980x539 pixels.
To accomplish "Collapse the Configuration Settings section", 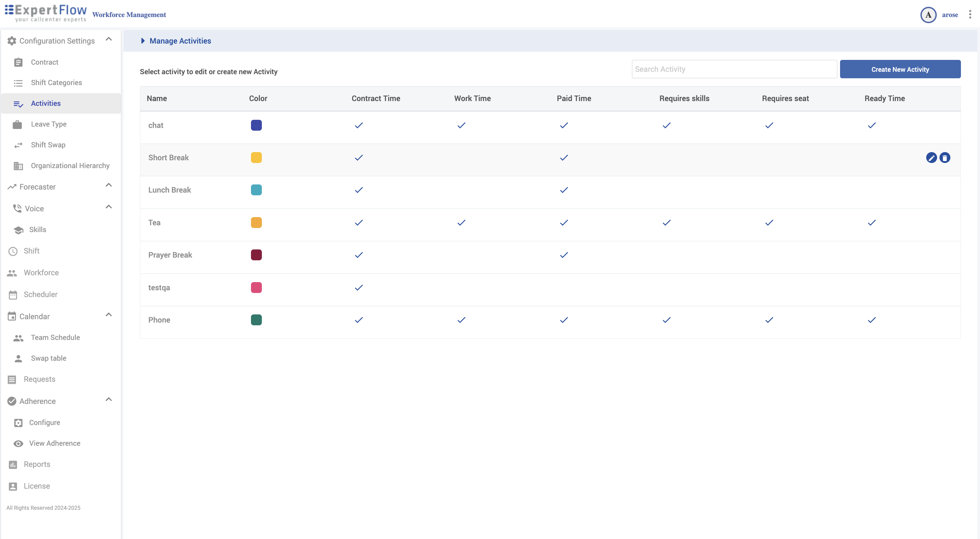I will (x=108, y=39).
